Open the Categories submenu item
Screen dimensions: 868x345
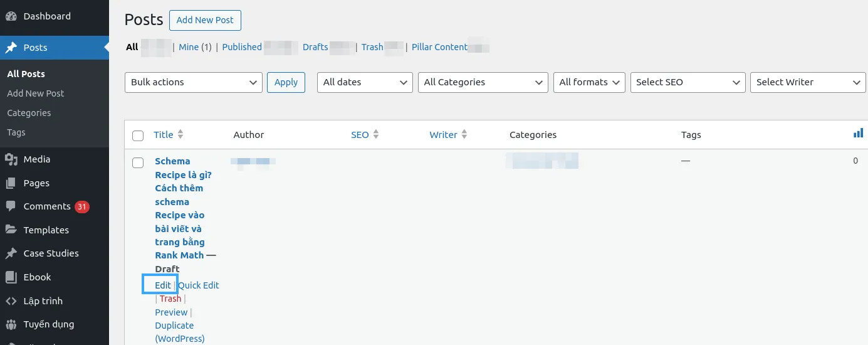29,113
